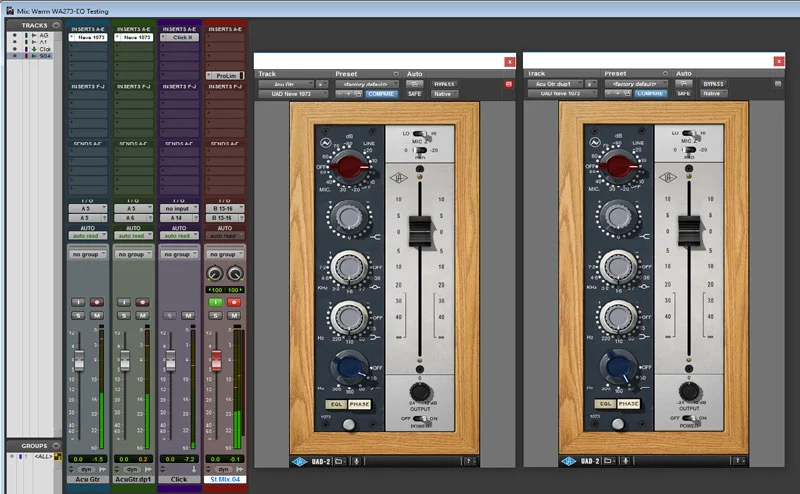Click the fader in left Neve 1073
800x494 pixels.
(420, 232)
